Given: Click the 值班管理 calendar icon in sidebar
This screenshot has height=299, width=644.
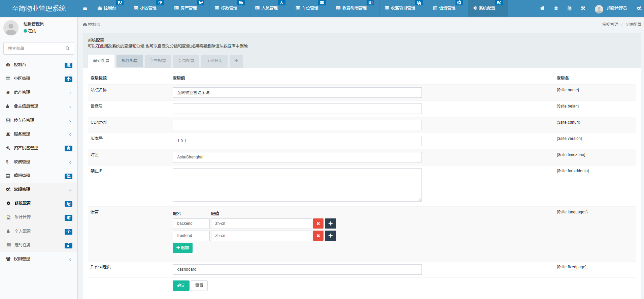Looking at the screenshot, I should point(8,176).
